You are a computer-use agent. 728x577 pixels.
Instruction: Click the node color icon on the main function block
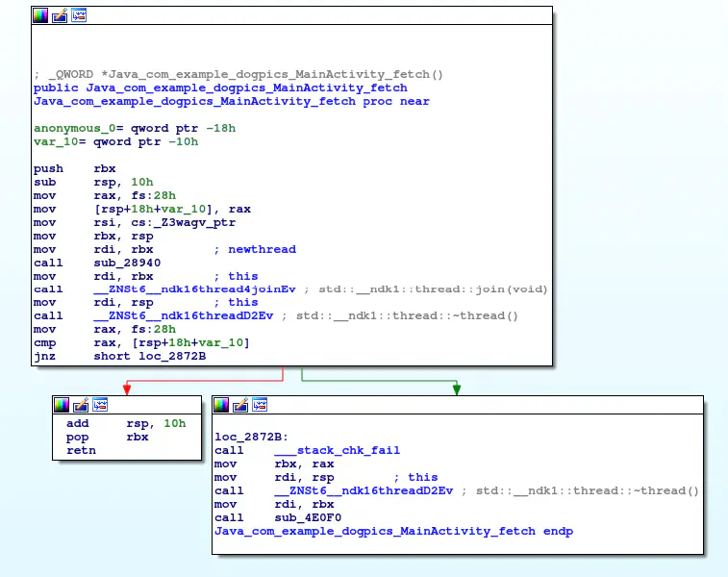[x=40, y=15]
